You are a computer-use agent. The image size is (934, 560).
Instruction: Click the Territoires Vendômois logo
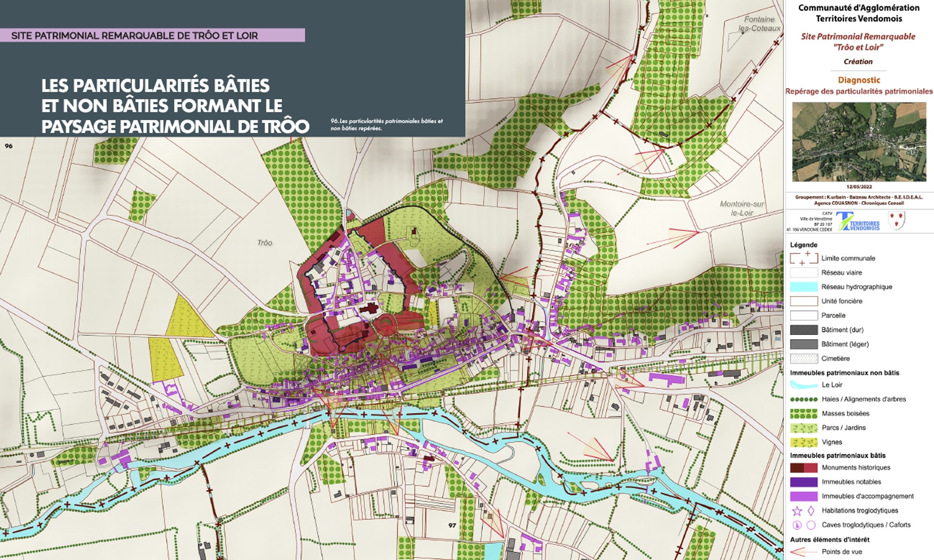(x=858, y=221)
